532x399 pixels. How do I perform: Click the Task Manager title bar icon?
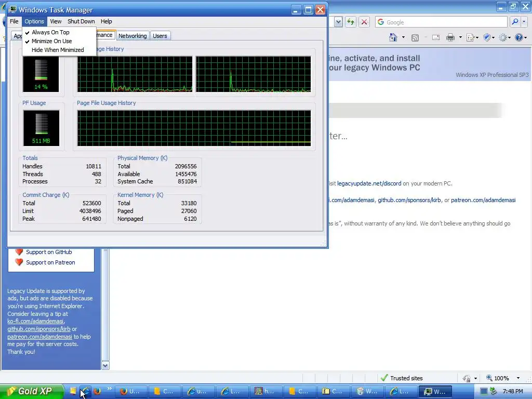(13, 9)
